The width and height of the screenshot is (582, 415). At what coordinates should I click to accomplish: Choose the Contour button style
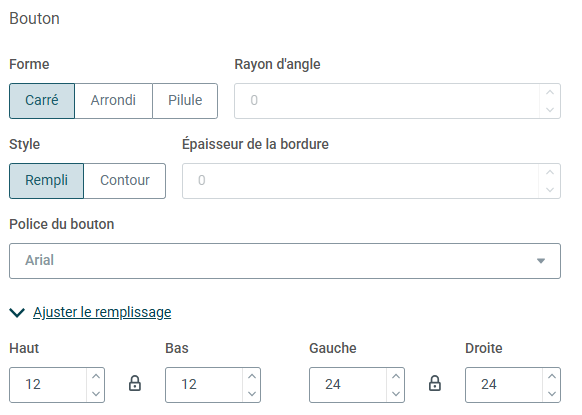pos(125,181)
